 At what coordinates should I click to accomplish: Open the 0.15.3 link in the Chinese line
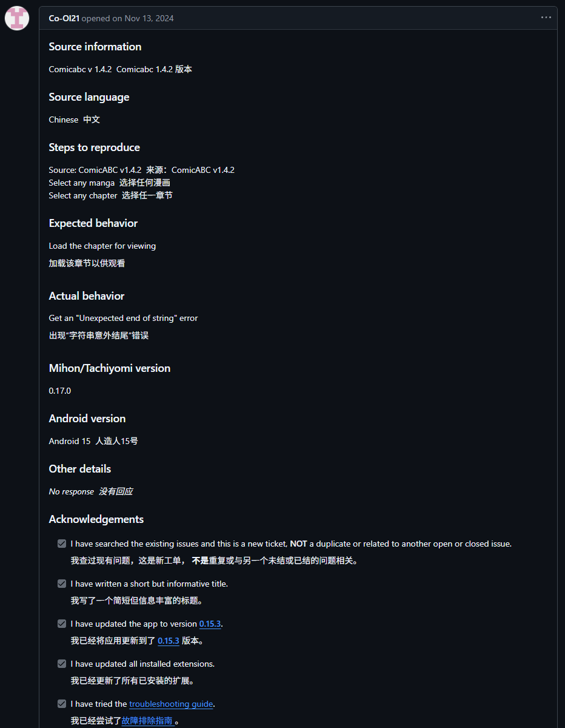168,641
